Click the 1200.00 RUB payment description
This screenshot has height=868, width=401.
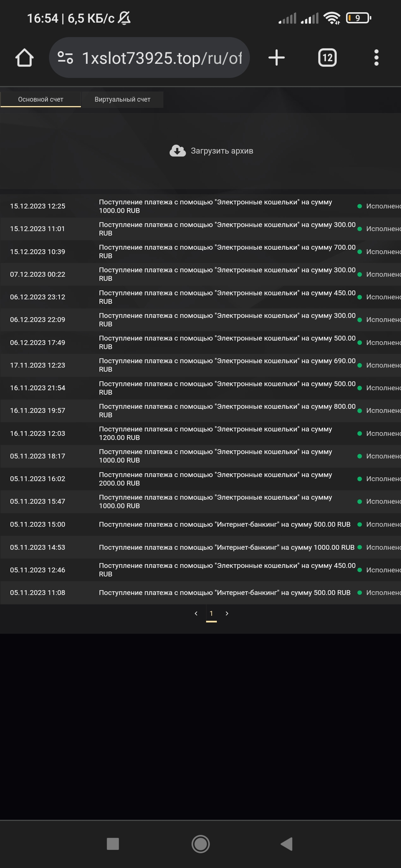pos(215,433)
